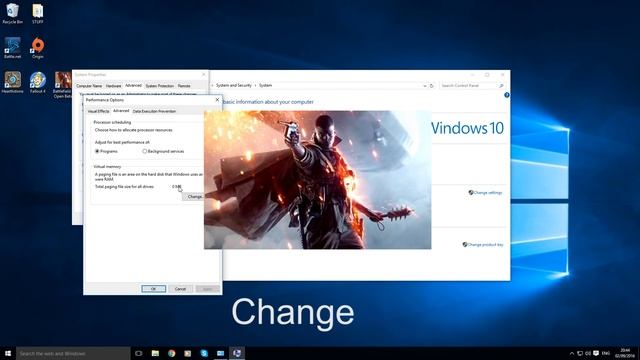Launch the Battle.net desktop shortcut
Screen dimensions: 640x360
tap(13, 48)
